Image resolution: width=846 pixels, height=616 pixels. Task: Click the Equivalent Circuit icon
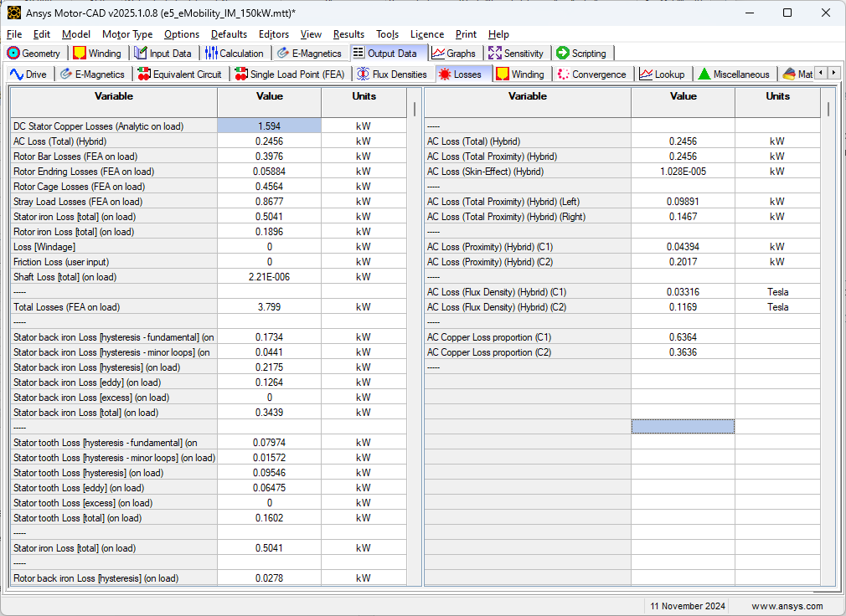(144, 74)
